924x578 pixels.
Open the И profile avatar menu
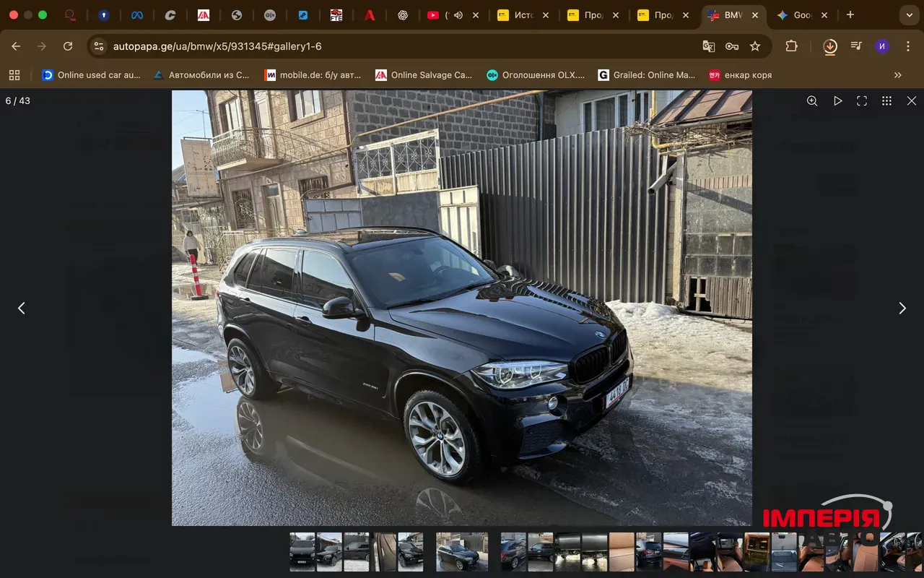[881, 46]
